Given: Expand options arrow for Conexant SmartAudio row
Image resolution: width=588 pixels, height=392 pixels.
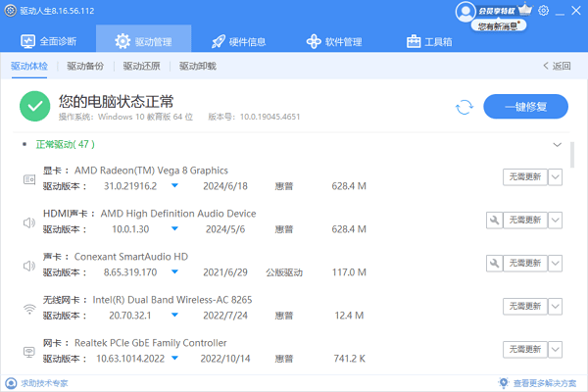Looking at the screenshot, I should tap(555, 264).
